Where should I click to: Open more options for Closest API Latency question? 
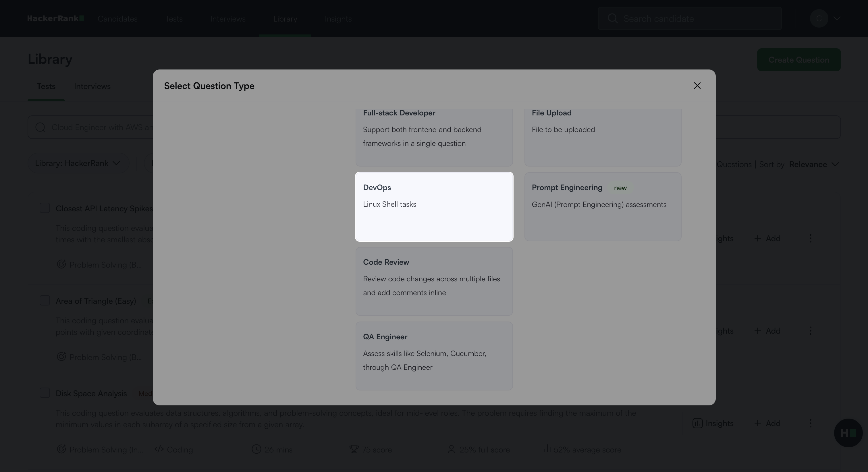810,239
